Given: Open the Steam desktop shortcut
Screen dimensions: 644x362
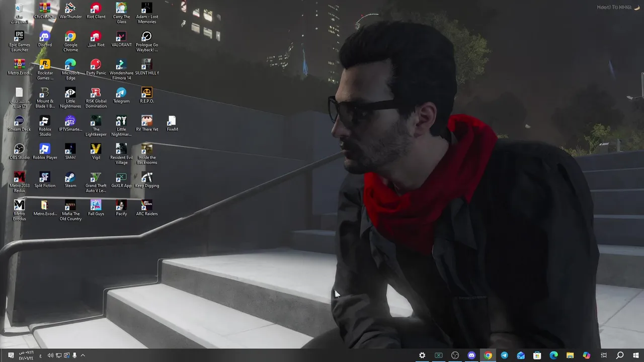Looking at the screenshot, I should [x=70, y=180].
